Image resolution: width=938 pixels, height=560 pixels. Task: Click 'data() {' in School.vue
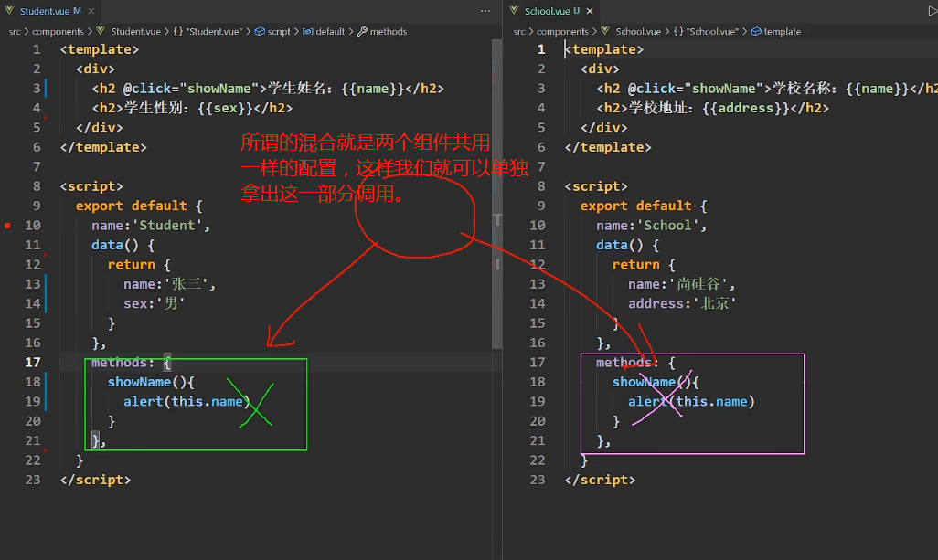pos(627,245)
